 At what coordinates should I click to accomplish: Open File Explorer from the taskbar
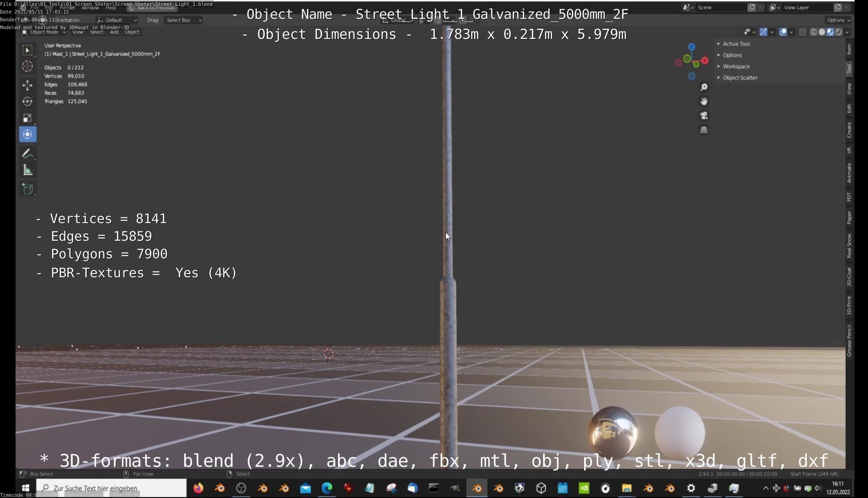point(627,488)
